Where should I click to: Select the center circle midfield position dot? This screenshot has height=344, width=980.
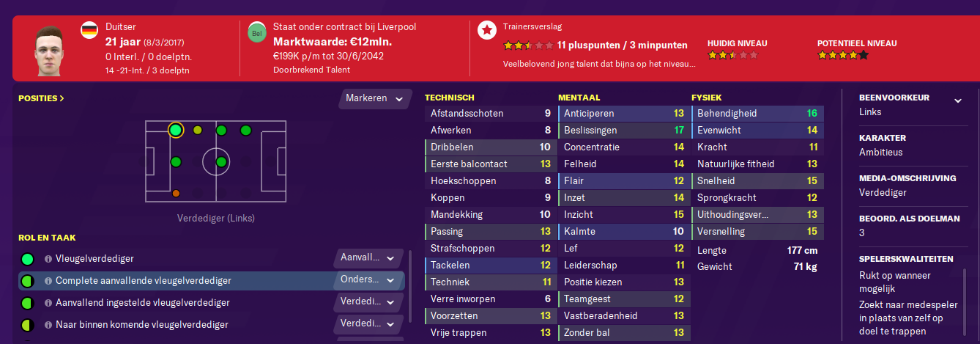click(220, 162)
